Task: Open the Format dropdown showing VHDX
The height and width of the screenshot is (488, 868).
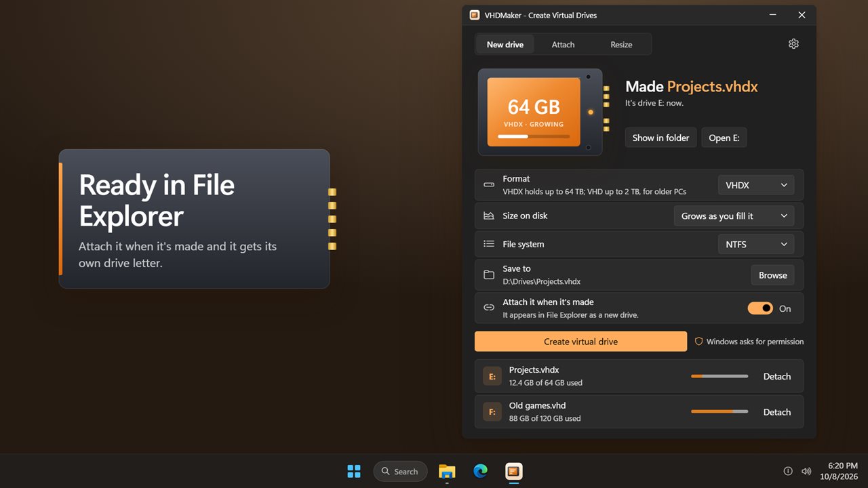Action: pyautogui.click(x=756, y=185)
